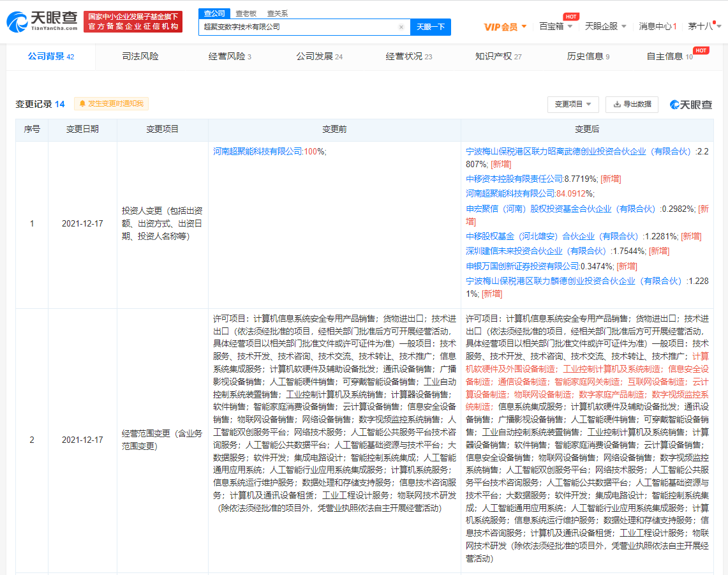Viewport: 728px width, 575px height.
Task: Click the 天眼一下 search button
Action: (x=431, y=27)
